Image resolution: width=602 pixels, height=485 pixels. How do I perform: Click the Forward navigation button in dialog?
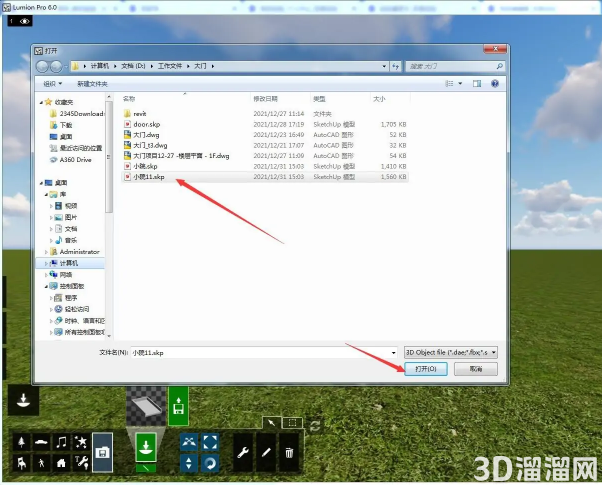click(x=56, y=66)
